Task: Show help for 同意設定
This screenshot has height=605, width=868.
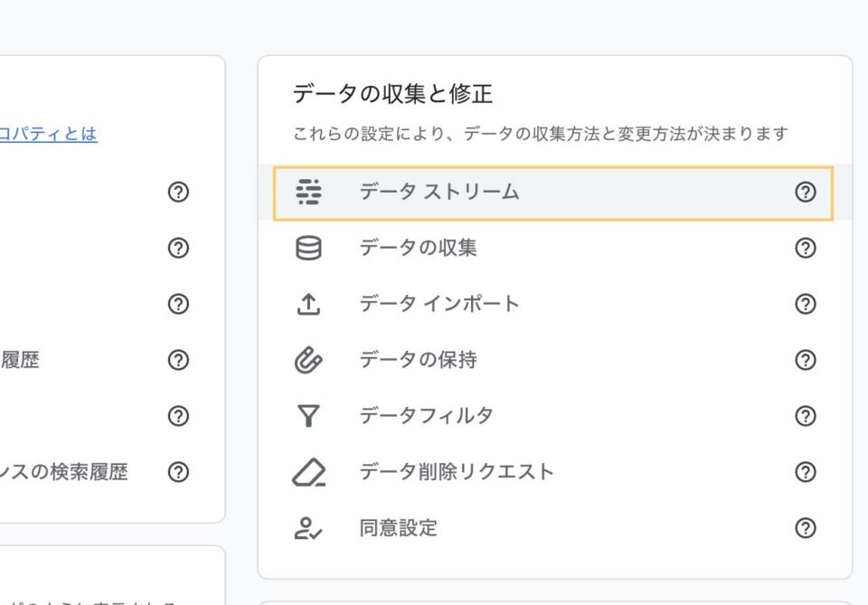Action: (805, 528)
